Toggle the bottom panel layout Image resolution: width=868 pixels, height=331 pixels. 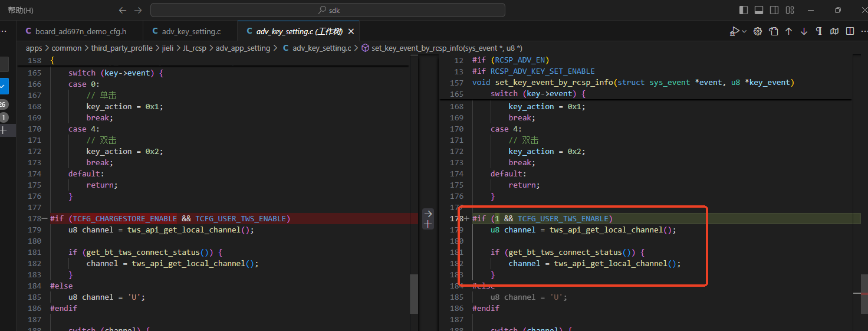pos(759,10)
